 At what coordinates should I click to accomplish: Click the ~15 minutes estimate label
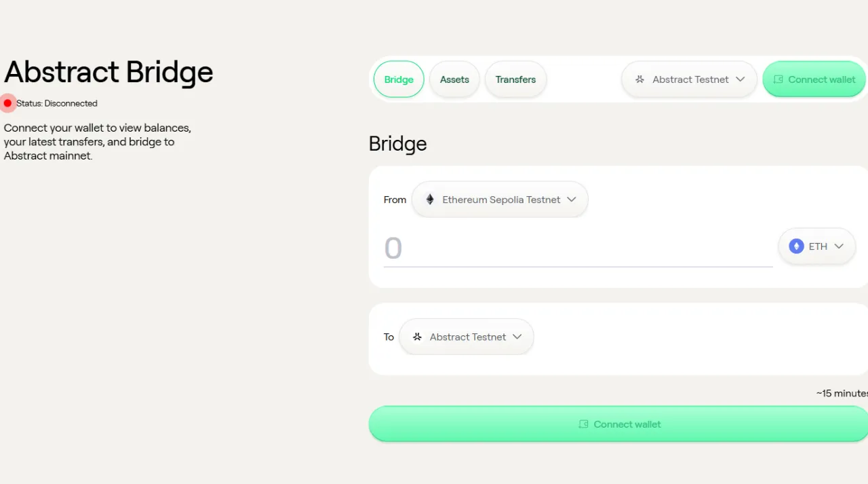pyautogui.click(x=842, y=393)
